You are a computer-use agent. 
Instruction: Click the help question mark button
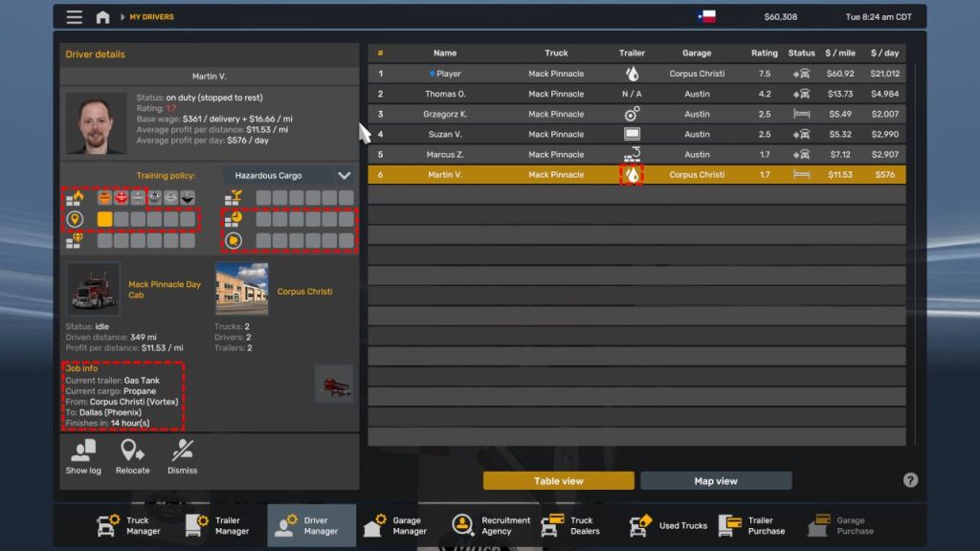pos(909,481)
